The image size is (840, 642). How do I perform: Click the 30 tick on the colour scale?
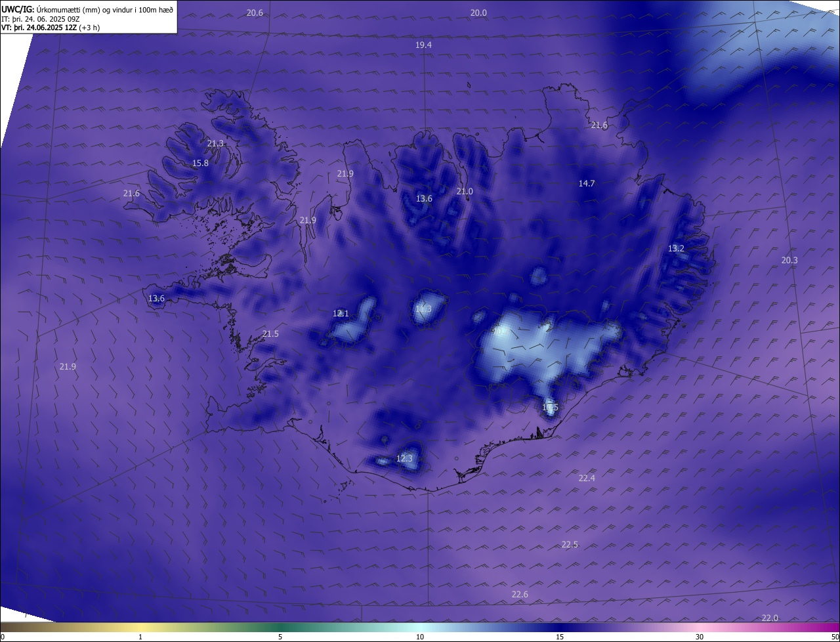coord(700,637)
